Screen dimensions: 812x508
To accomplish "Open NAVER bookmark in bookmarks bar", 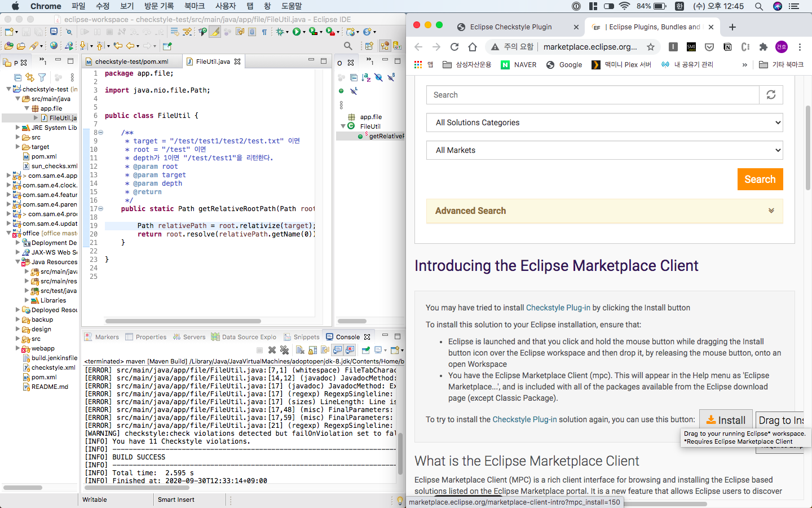I will (x=519, y=65).
